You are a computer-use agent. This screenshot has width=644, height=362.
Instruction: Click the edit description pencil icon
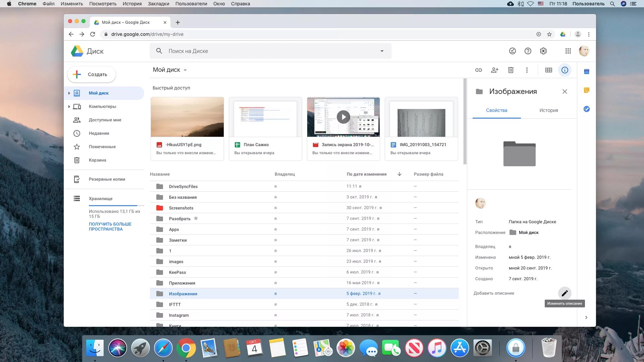[x=565, y=293]
